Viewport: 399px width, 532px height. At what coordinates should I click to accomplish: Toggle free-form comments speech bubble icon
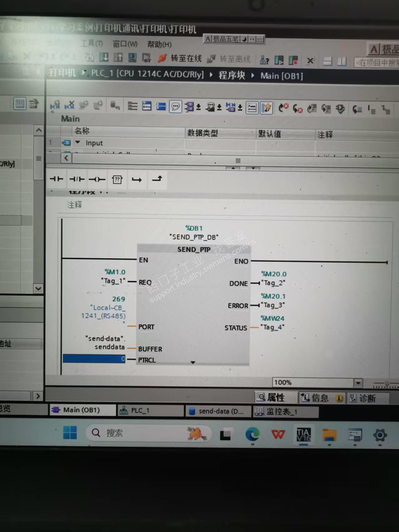(175, 107)
